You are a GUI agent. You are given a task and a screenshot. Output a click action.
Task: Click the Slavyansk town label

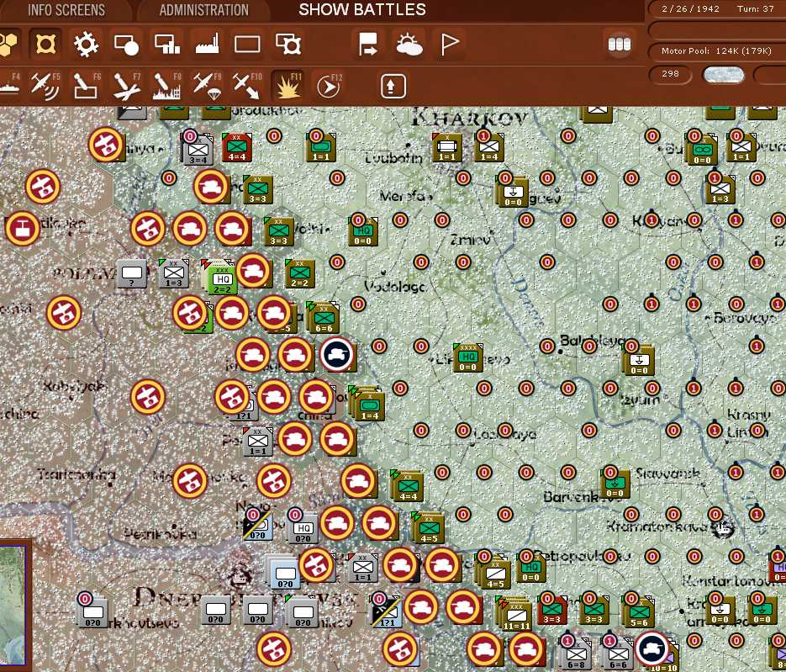point(667,473)
